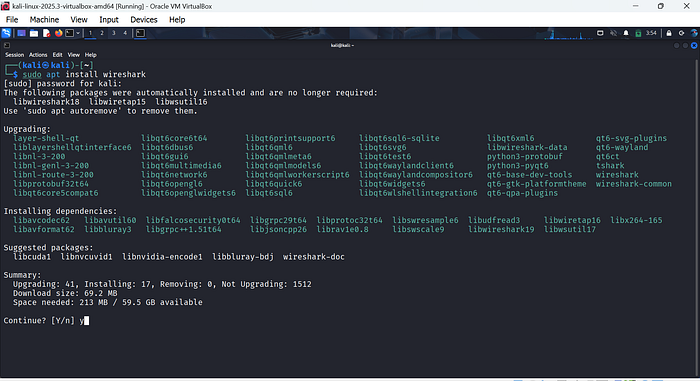Image resolution: width=700 pixels, height=381 pixels.
Task: Launch Firefox from the Kali panel
Action: coord(58,33)
